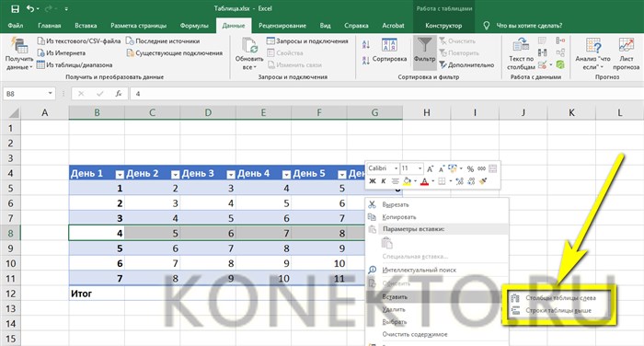The height and width of the screenshot is (346, 644).
Task: Open the Получить данные icon
Action: [x=19, y=46]
